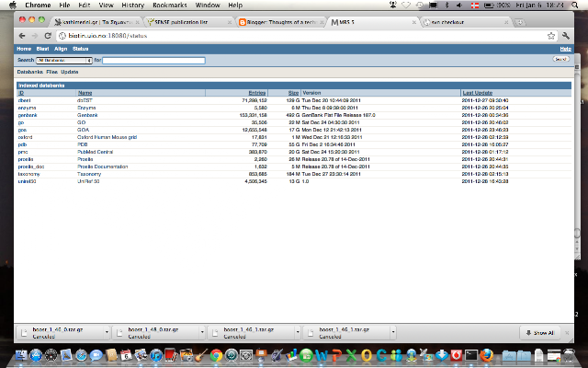Switch to the Blogger Thoughts tab
Viewport: 588px width, 368px height.
point(281,22)
